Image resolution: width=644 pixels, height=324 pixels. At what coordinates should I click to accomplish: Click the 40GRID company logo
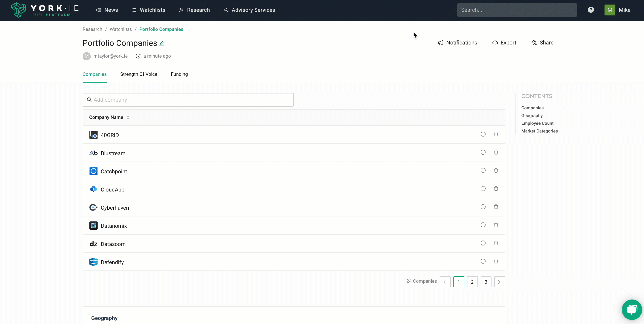point(93,135)
